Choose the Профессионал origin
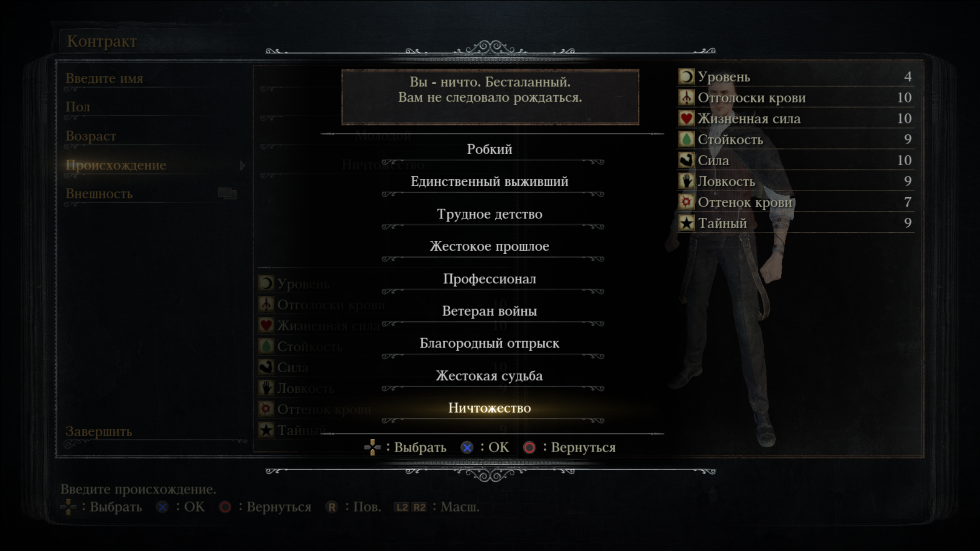Image resolution: width=980 pixels, height=551 pixels. (x=489, y=279)
